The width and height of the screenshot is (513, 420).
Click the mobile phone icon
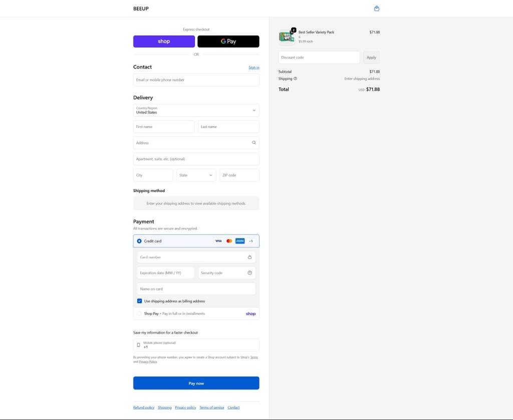click(139, 345)
